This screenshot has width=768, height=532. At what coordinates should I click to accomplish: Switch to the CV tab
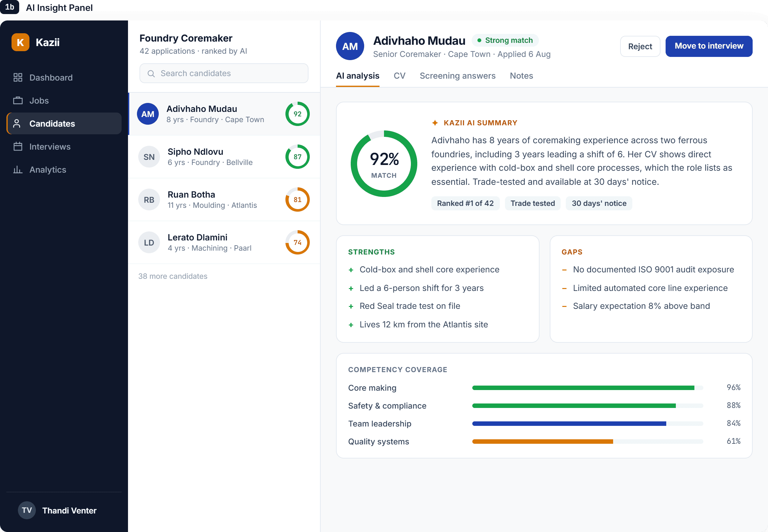[x=399, y=76]
